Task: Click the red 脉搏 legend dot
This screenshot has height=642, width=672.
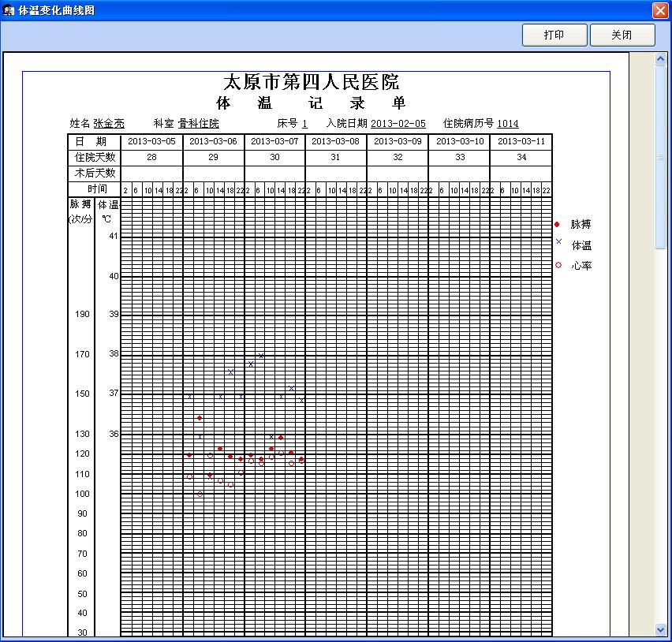Action: [557, 225]
